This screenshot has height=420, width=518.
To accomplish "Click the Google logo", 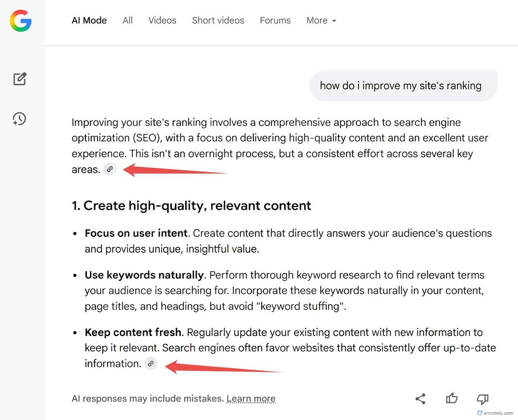I will point(21,21).
